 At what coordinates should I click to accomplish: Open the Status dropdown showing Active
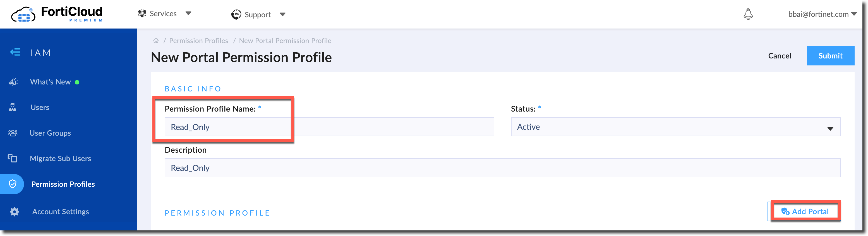point(675,127)
